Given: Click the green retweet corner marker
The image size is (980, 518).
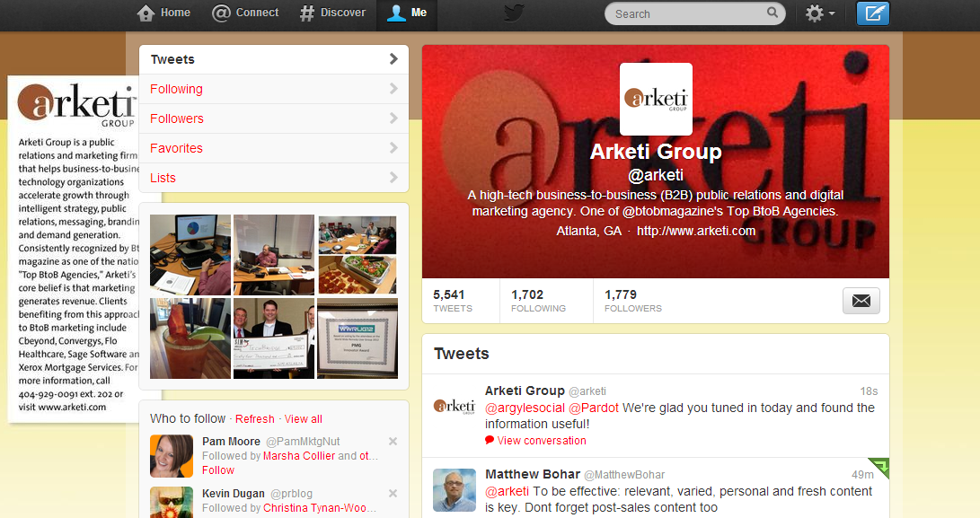Looking at the screenshot, I should pyautogui.click(x=880, y=466).
